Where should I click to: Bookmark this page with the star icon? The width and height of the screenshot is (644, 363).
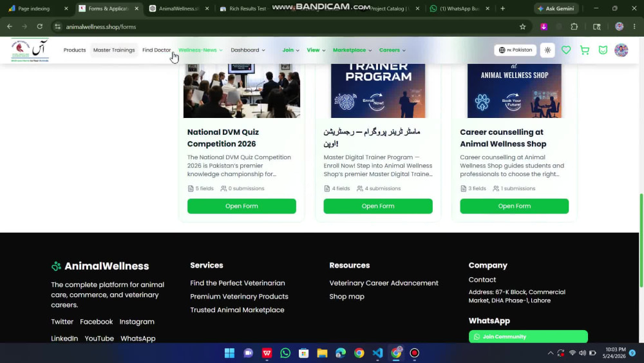click(x=522, y=26)
